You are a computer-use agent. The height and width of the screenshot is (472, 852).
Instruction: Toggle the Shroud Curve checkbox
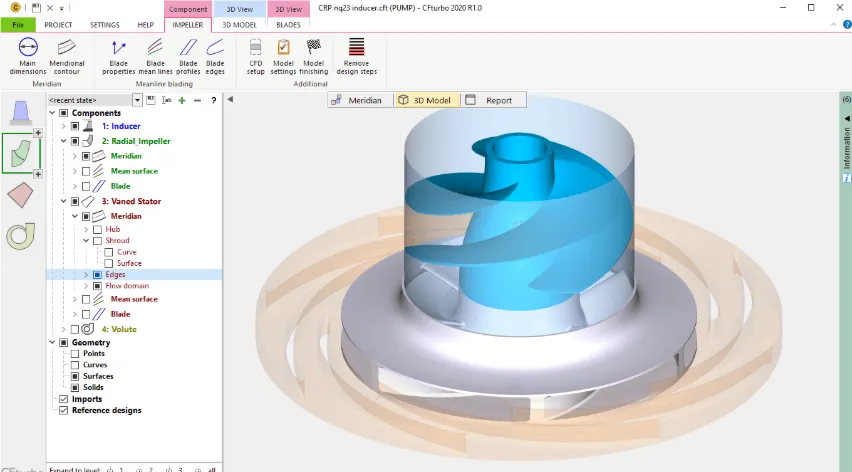[109, 252]
